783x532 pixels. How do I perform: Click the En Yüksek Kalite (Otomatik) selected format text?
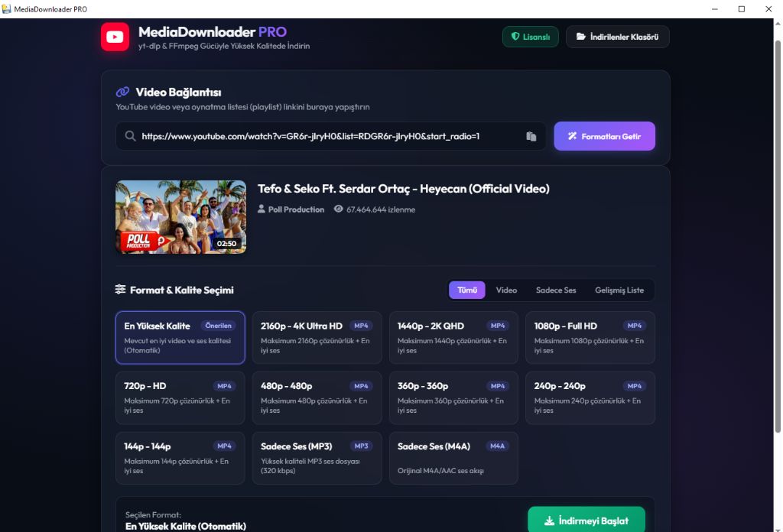(x=186, y=526)
